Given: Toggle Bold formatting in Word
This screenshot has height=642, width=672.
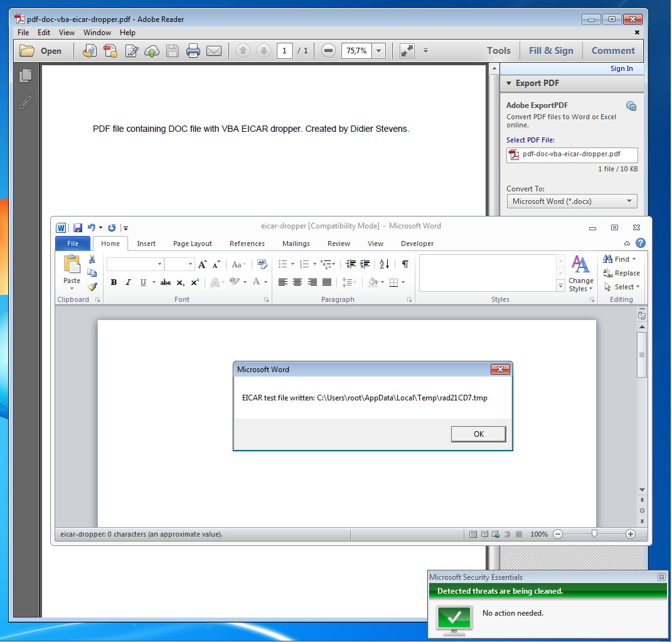Looking at the screenshot, I should pyautogui.click(x=114, y=282).
